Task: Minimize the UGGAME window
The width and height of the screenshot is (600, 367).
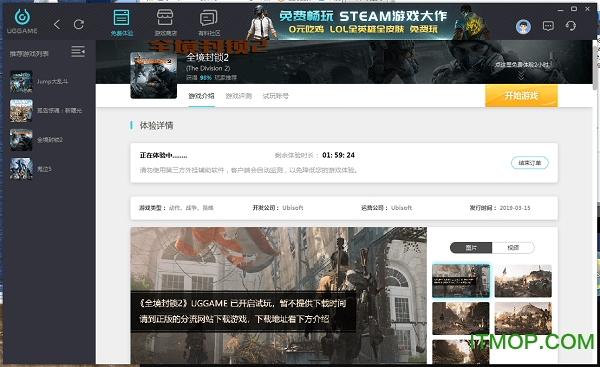Action: [560, 10]
